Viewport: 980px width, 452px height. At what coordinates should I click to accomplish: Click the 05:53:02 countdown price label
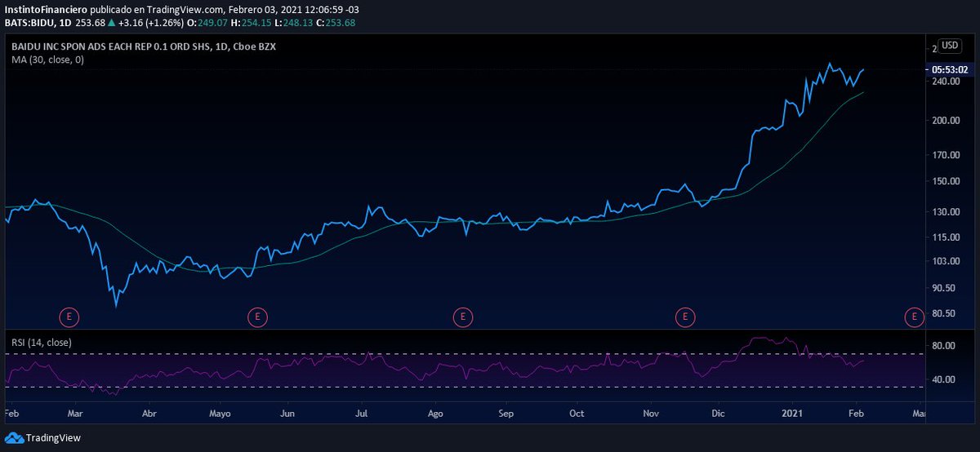pos(950,70)
